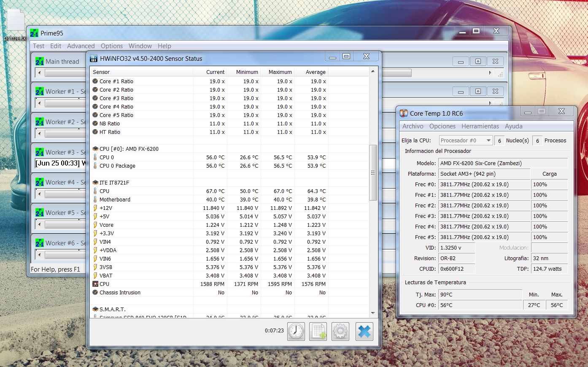Screen dimensions: 588x367
Task: Click the +12V voltage bolt icon
Action: tap(95, 208)
